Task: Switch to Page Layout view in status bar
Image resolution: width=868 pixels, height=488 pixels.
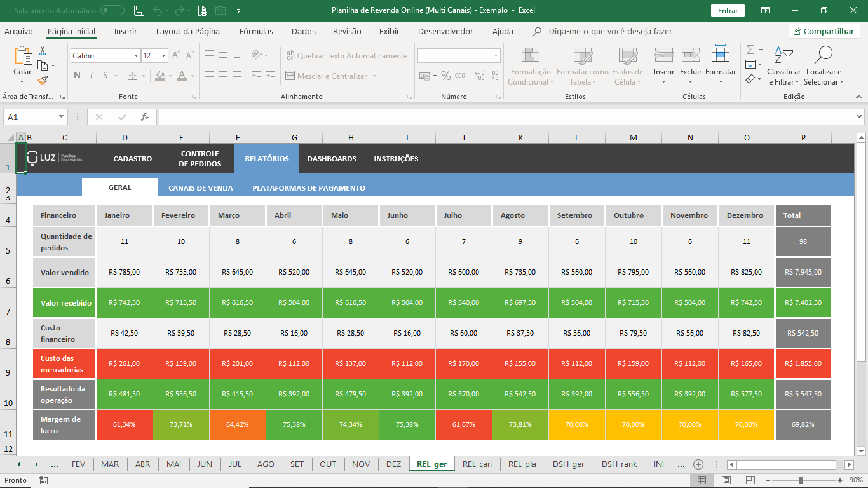Action: 726,480
